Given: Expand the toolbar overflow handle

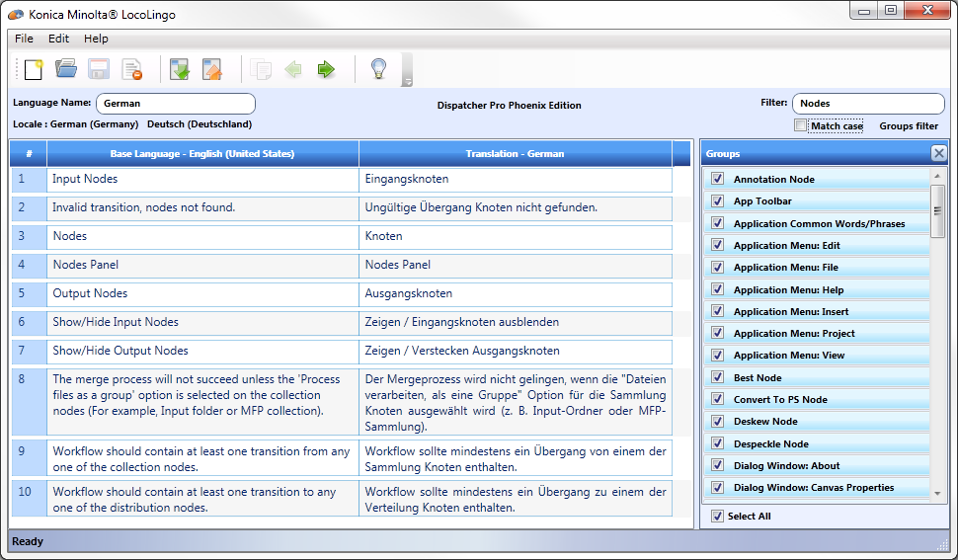Looking at the screenshot, I should [x=407, y=69].
